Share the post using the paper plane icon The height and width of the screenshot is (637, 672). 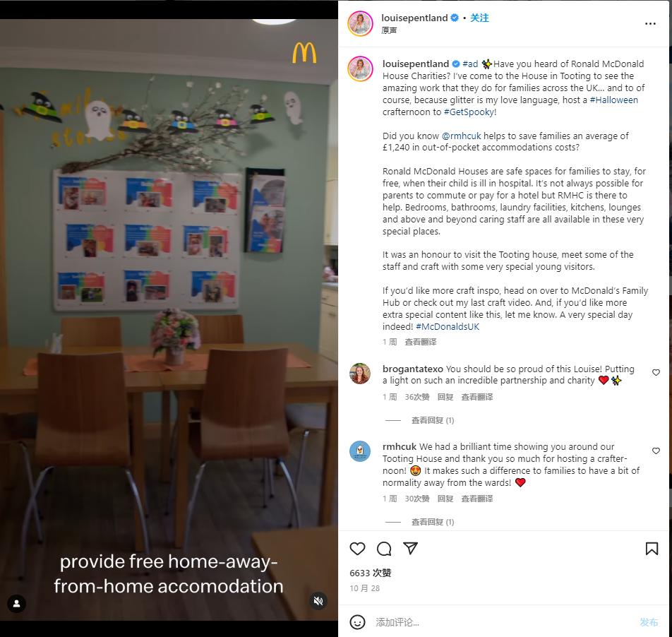(x=410, y=548)
